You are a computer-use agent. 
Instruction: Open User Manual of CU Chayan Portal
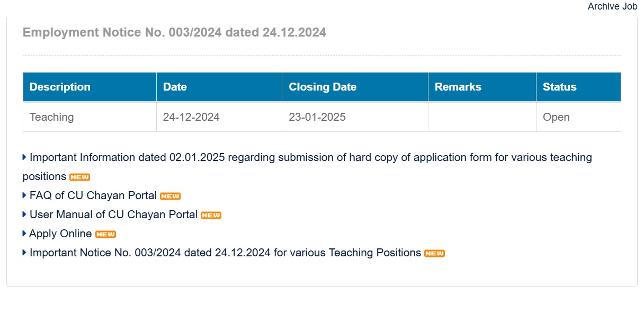[x=113, y=214]
